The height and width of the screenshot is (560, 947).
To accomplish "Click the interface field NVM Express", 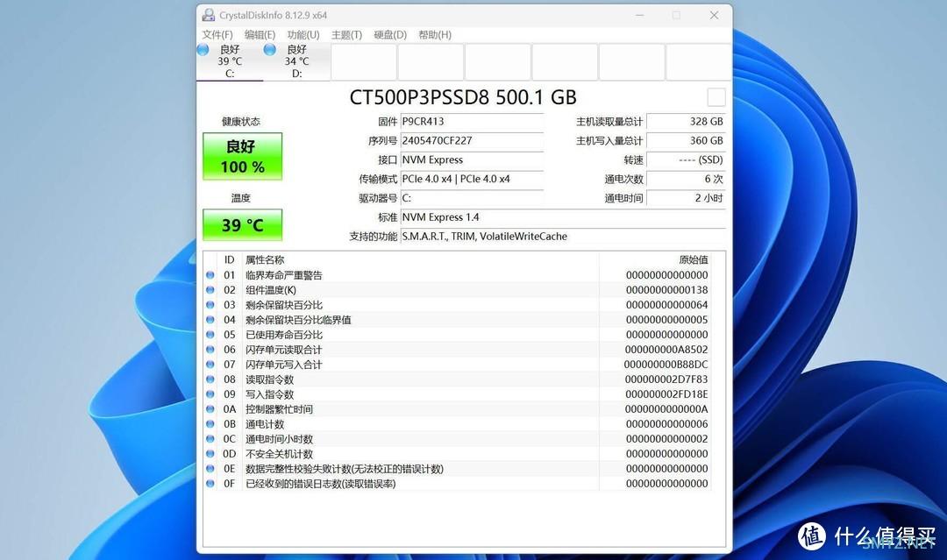I will pos(472,159).
